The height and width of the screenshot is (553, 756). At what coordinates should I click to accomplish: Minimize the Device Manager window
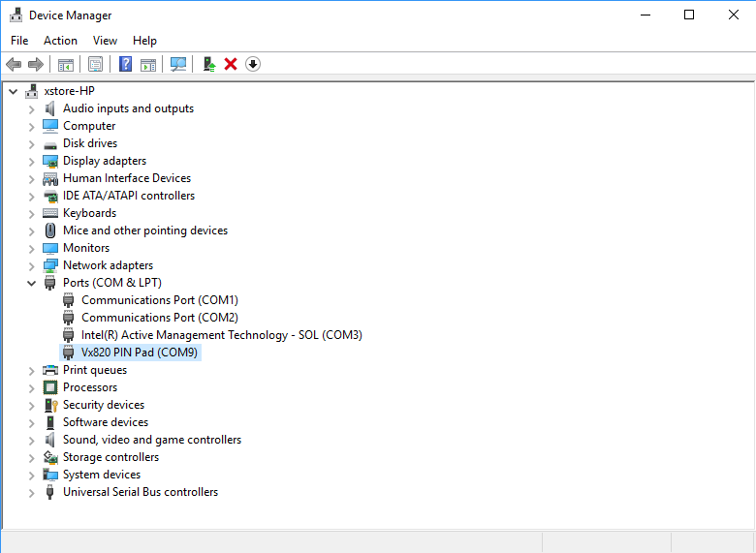pyautogui.click(x=646, y=15)
